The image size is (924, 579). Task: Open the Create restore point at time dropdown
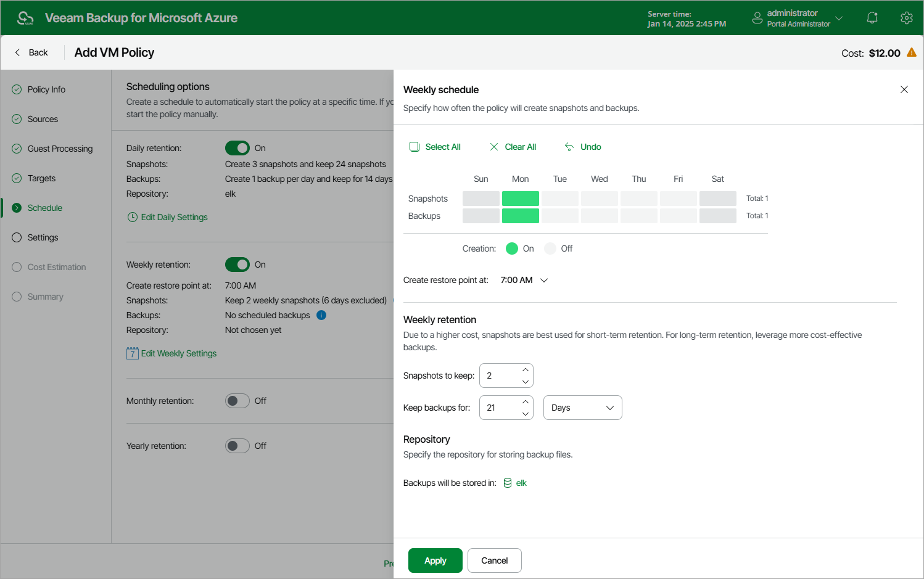tap(524, 280)
